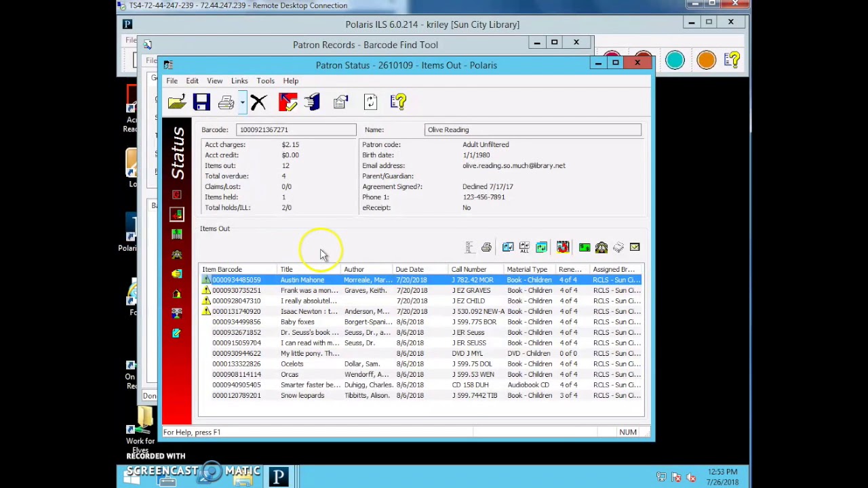Sort by Title column header
868x488 pixels.
pyautogui.click(x=309, y=269)
